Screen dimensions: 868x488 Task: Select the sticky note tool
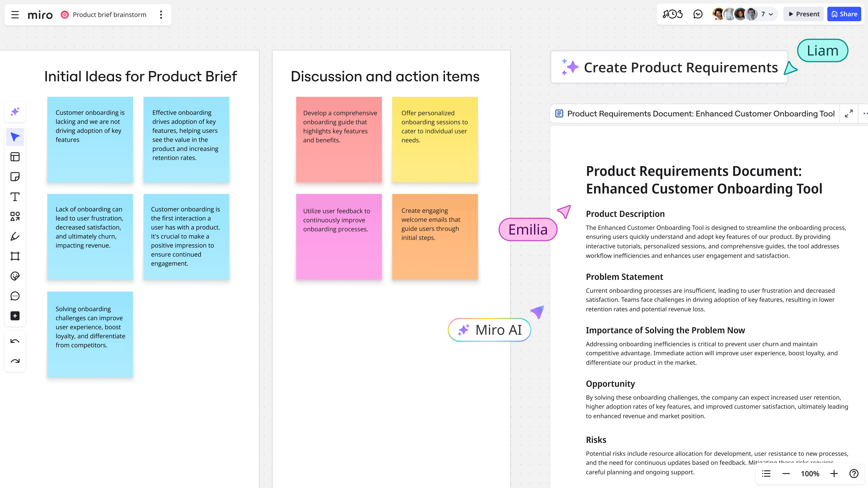(15, 176)
